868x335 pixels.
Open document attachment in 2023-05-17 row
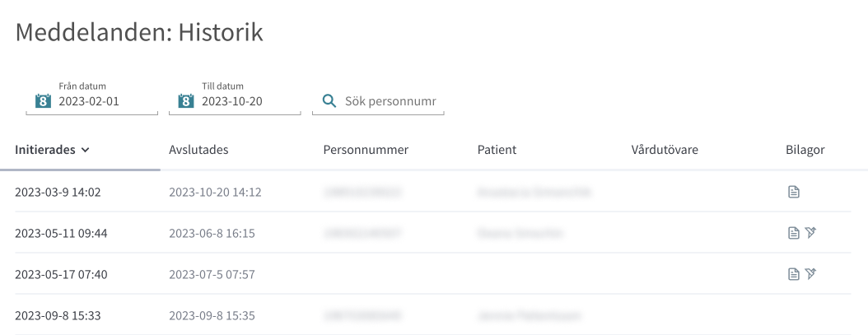[x=794, y=273]
